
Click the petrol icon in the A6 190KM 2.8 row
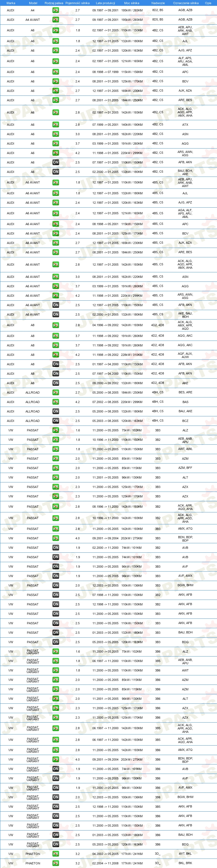click(x=55, y=125)
